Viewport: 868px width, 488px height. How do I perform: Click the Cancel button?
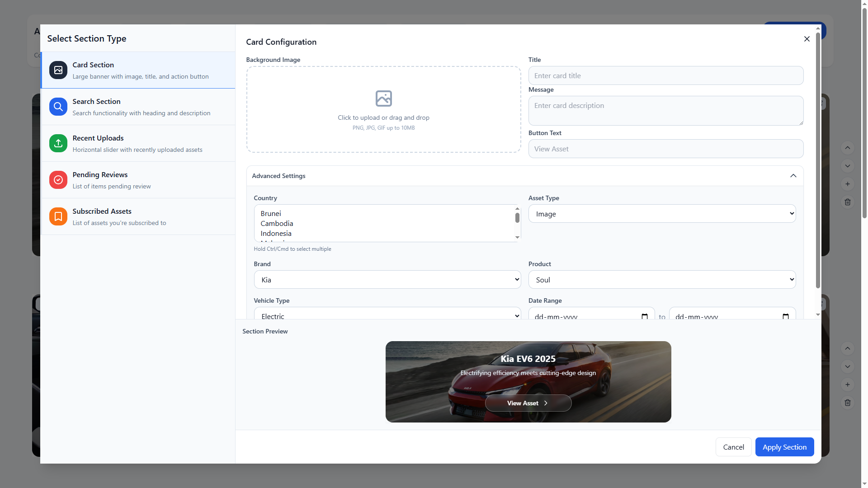point(733,447)
